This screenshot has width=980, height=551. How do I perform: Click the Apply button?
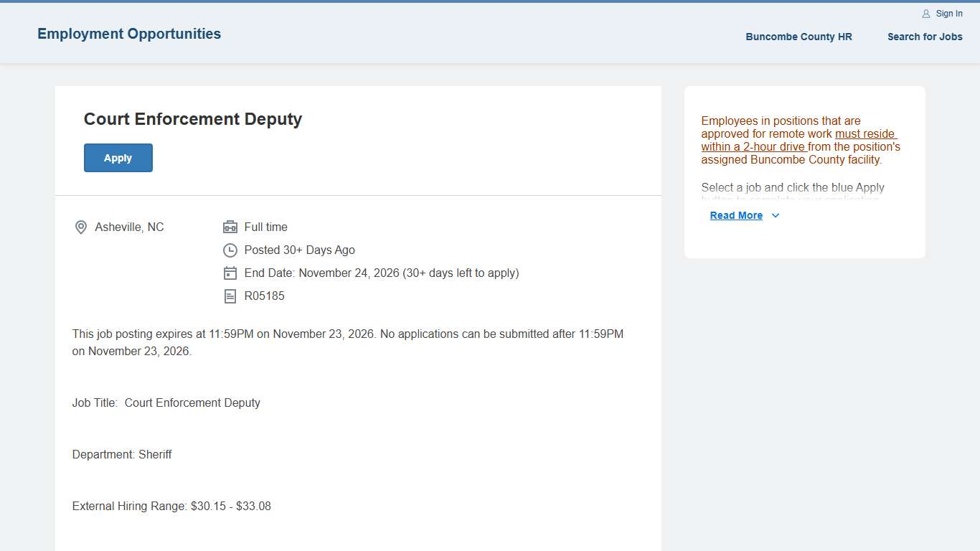tap(118, 158)
